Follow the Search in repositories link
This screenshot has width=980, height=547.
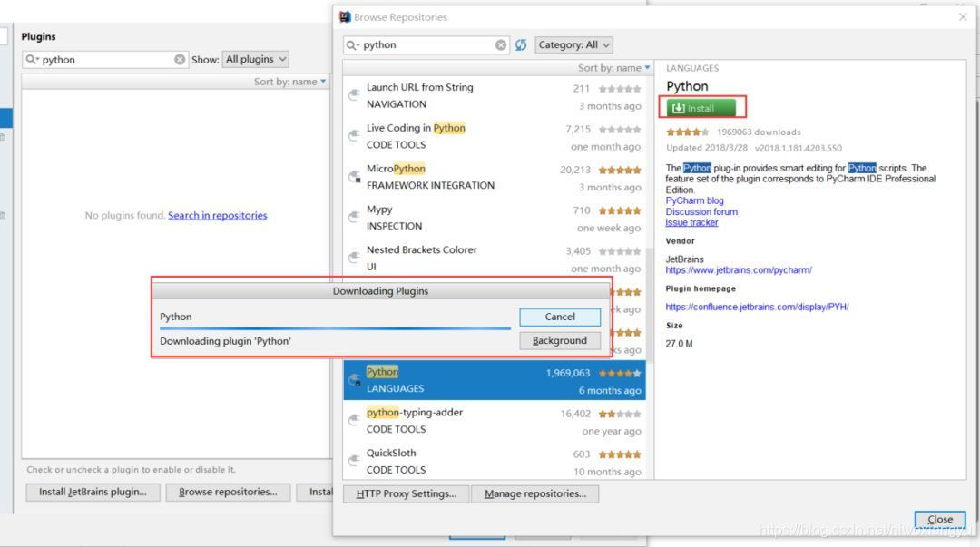coord(218,216)
